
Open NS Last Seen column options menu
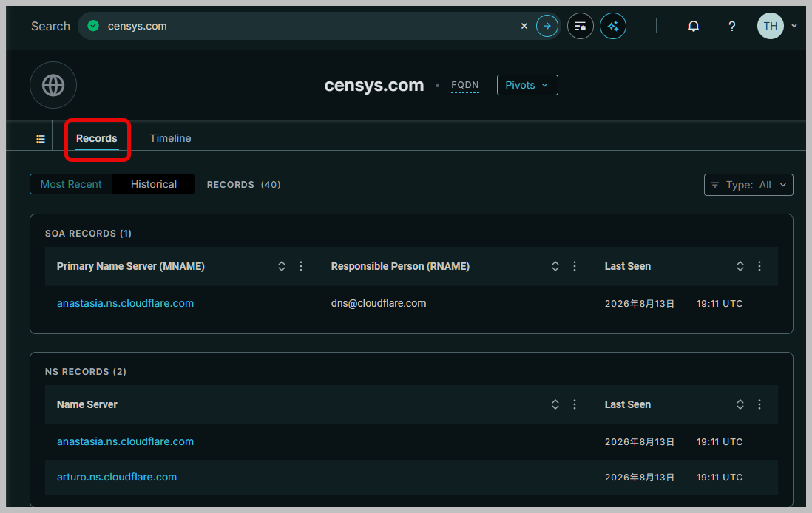(759, 404)
